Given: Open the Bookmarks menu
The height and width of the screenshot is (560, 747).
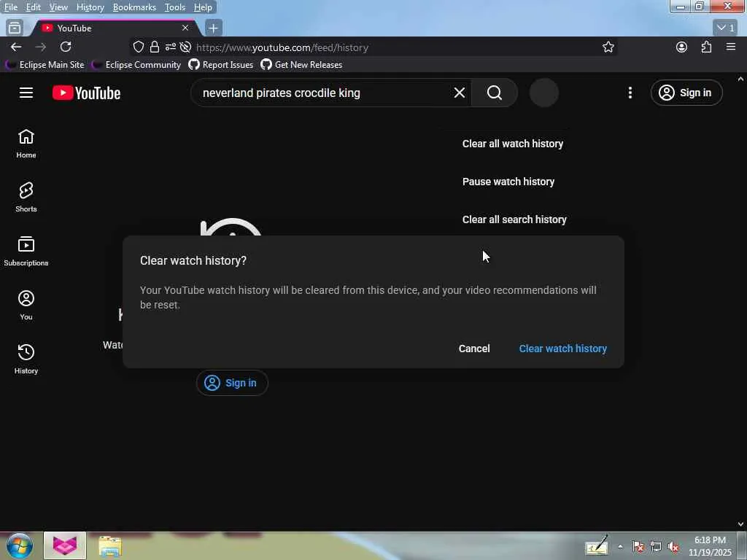Looking at the screenshot, I should pos(134,7).
